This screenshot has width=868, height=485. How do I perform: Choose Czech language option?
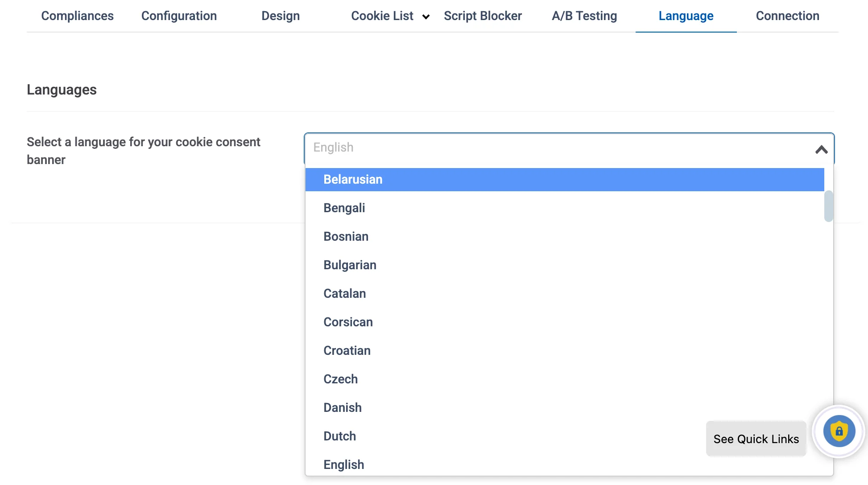tap(565, 379)
